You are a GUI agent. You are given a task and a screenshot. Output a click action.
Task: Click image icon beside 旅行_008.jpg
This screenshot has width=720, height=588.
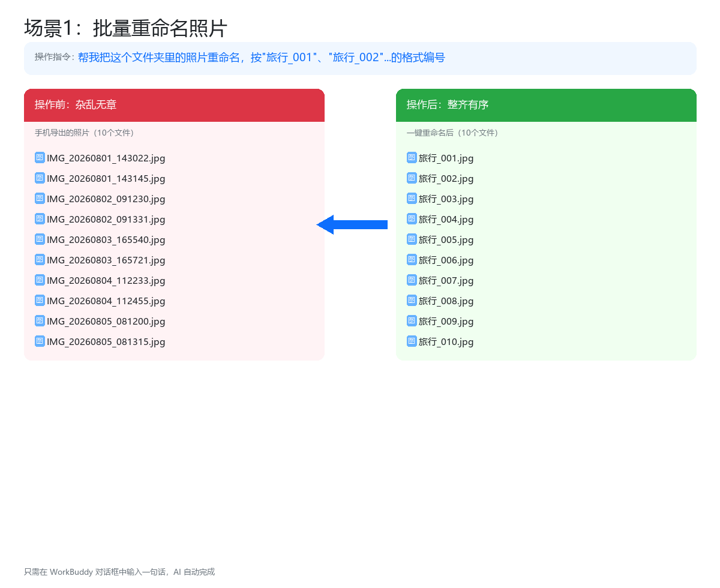(412, 300)
